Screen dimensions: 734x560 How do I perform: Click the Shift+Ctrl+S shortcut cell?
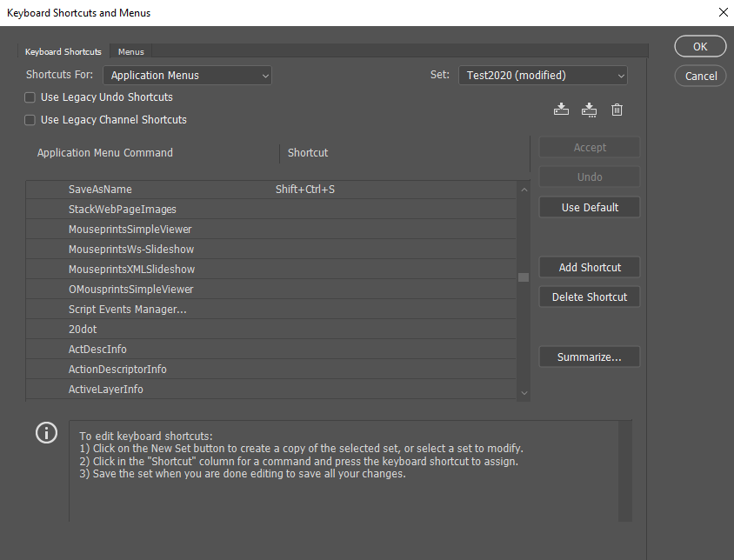(305, 190)
